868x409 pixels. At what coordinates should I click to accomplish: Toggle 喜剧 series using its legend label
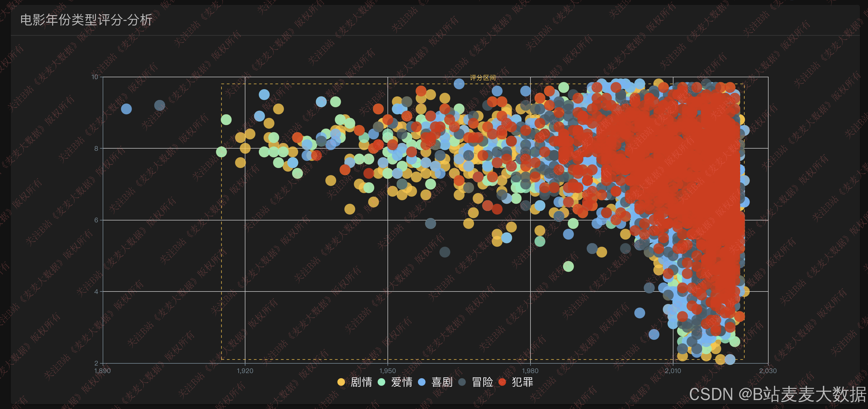442,382
